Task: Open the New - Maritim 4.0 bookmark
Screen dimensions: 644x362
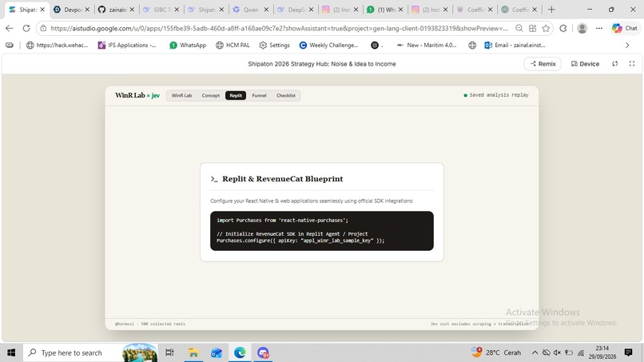Action: 427,46
